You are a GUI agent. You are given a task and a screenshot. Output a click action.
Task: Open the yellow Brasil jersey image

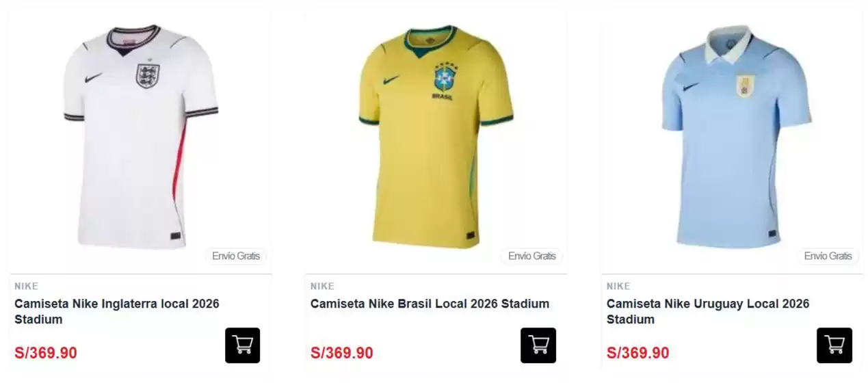tap(436, 137)
